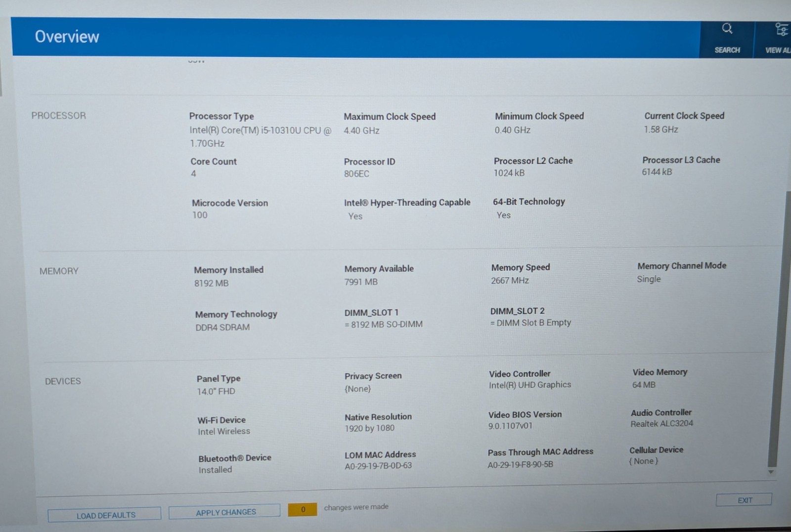
Task: Open the View All settings icon
Action: click(782, 30)
